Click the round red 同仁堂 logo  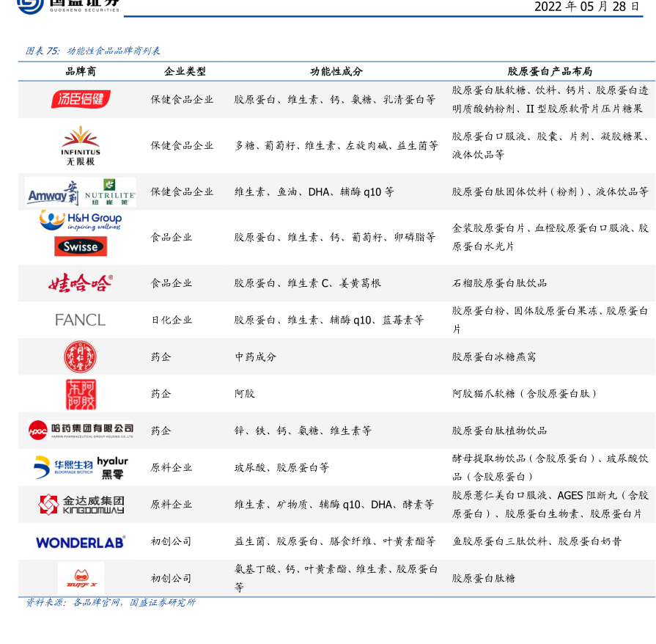click(x=81, y=356)
